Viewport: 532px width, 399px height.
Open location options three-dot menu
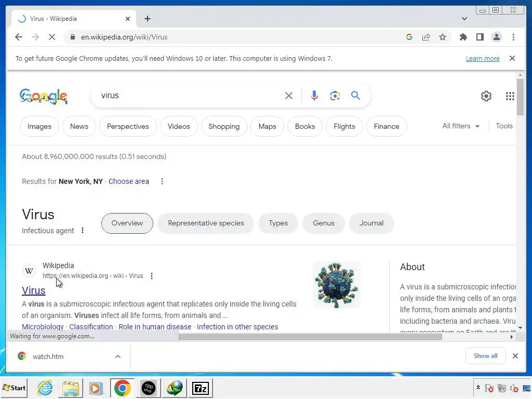pos(162,181)
